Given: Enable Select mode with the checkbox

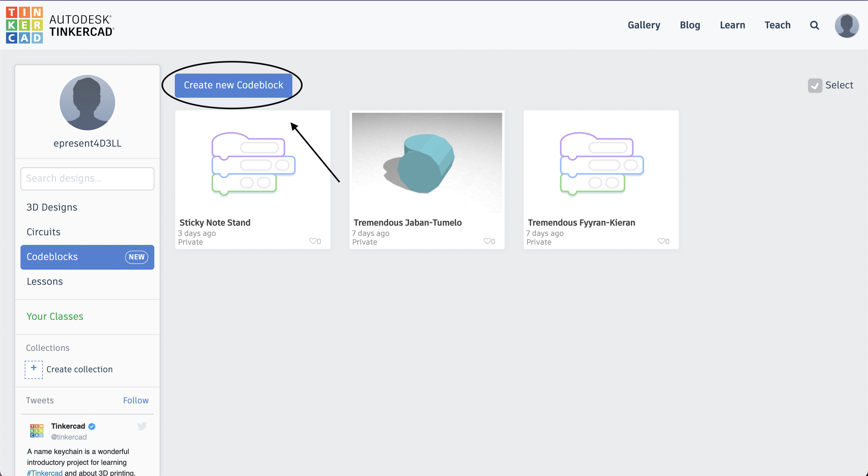Looking at the screenshot, I should click(x=815, y=85).
